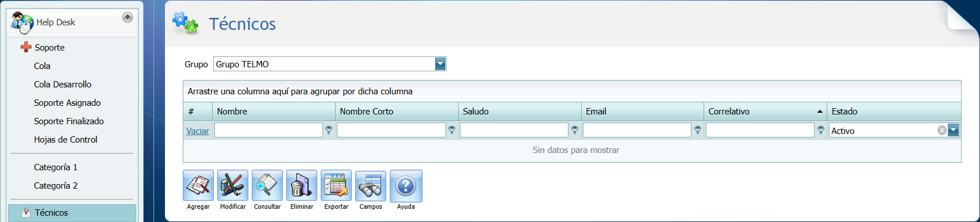This screenshot has height=222, width=980.
Task: Select Categoría 2 in sidebar
Action: (56, 186)
